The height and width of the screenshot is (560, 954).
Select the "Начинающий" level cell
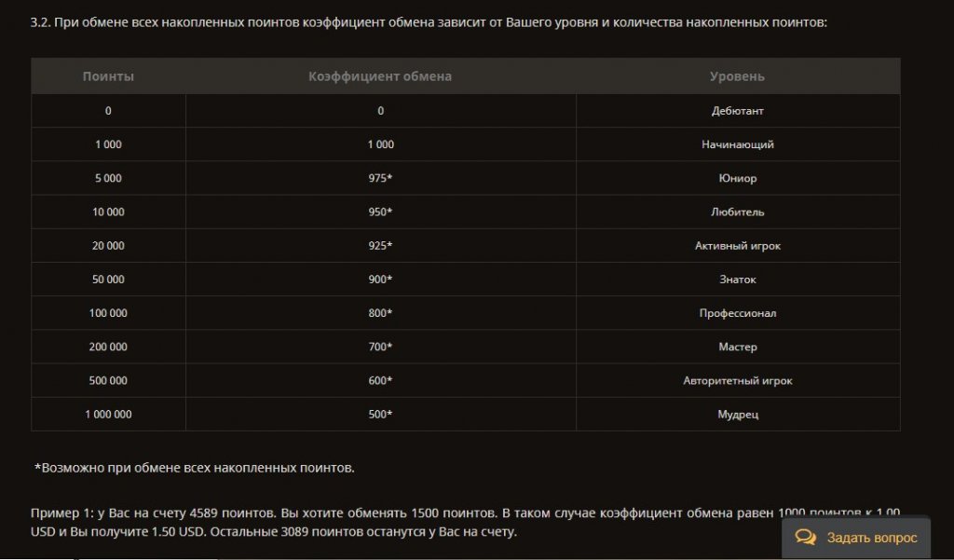(x=738, y=143)
